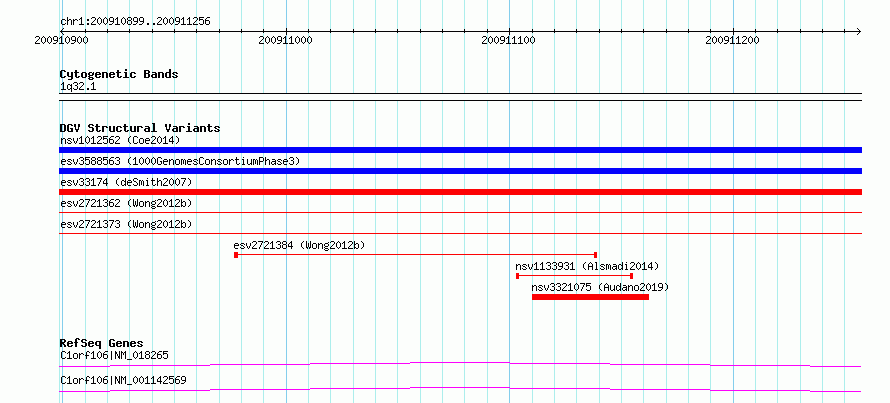Click the thin red line under esv2721373
Image resolution: width=890 pixels, height=403 pixels.
[x=460, y=233]
